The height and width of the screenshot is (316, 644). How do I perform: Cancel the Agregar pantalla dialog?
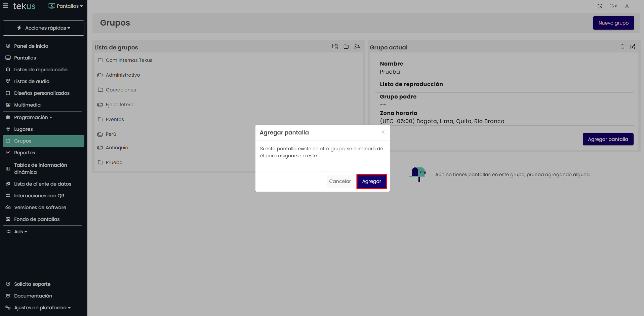pos(339,182)
